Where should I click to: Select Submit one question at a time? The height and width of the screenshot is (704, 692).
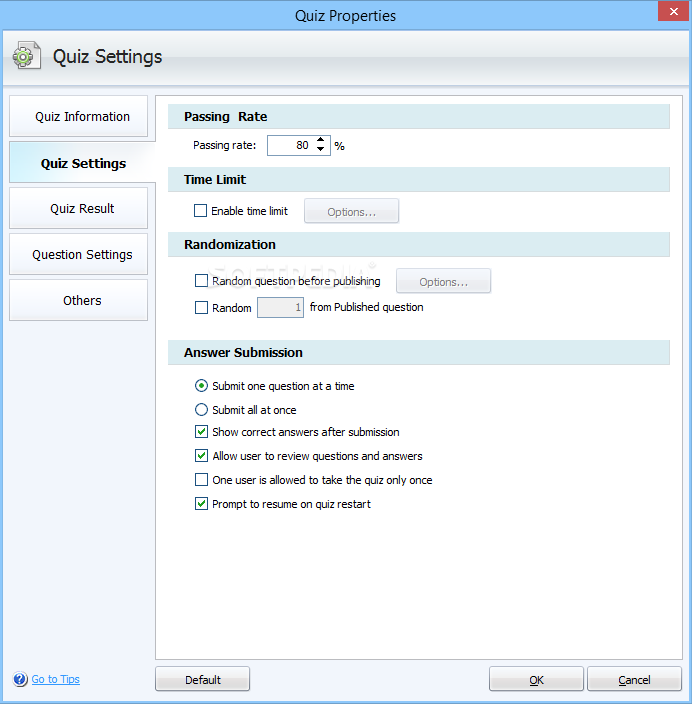click(201, 386)
